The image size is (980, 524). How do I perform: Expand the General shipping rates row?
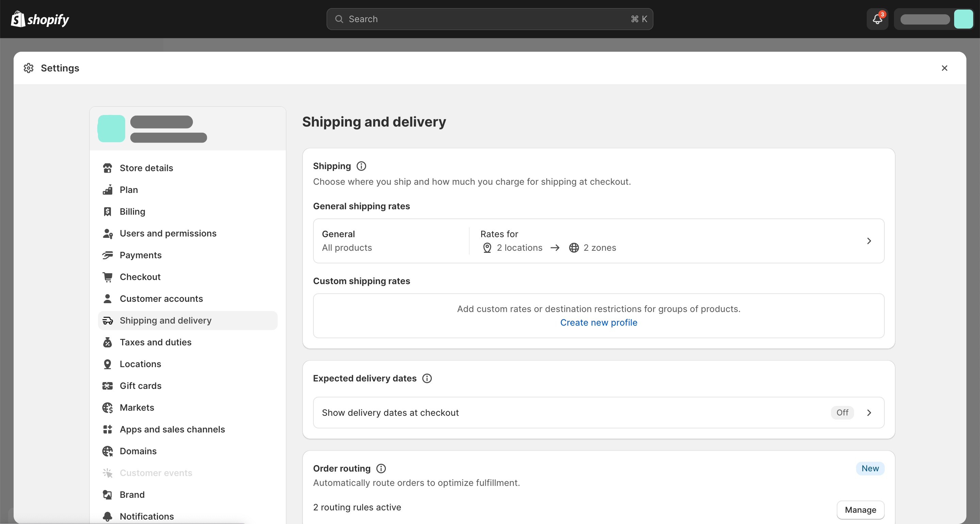pyautogui.click(x=870, y=241)
